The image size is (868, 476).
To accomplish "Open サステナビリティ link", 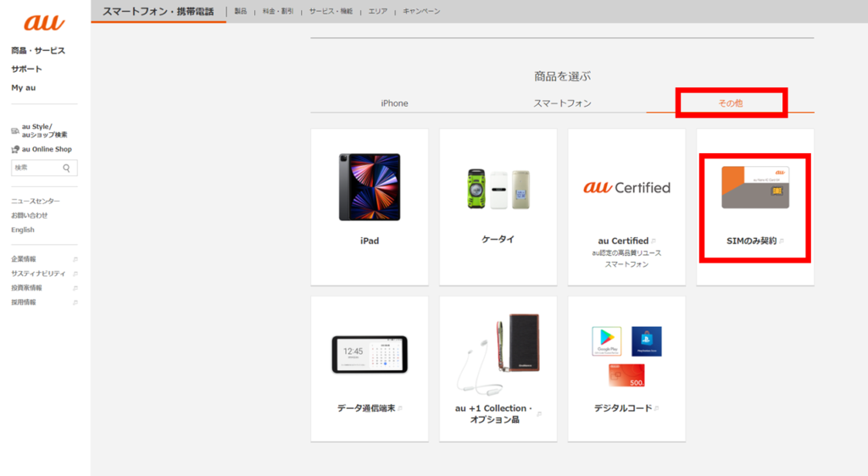I will pos(38,274).
